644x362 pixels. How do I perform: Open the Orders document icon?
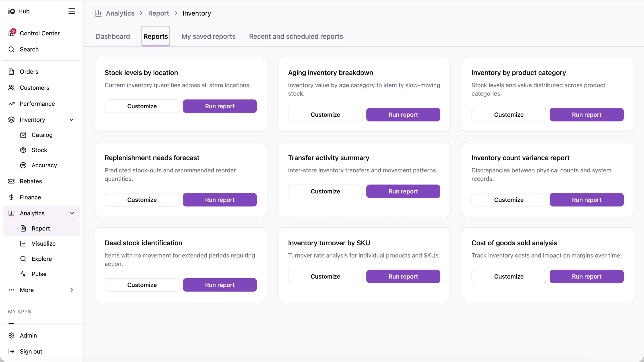click(x=11, y=72)
